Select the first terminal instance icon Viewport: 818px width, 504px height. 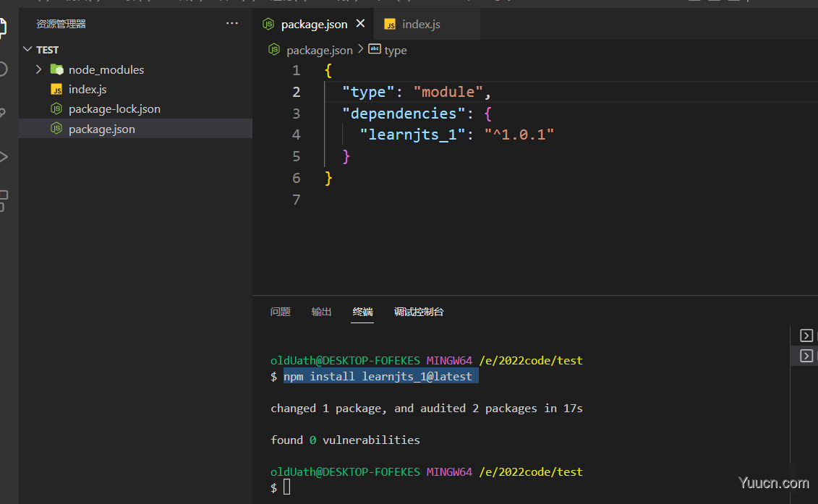tap(806, 336)
